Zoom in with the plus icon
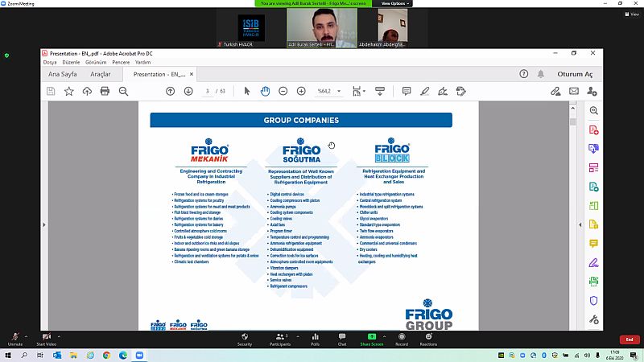The image size is (644, 362). coord(301,91)
